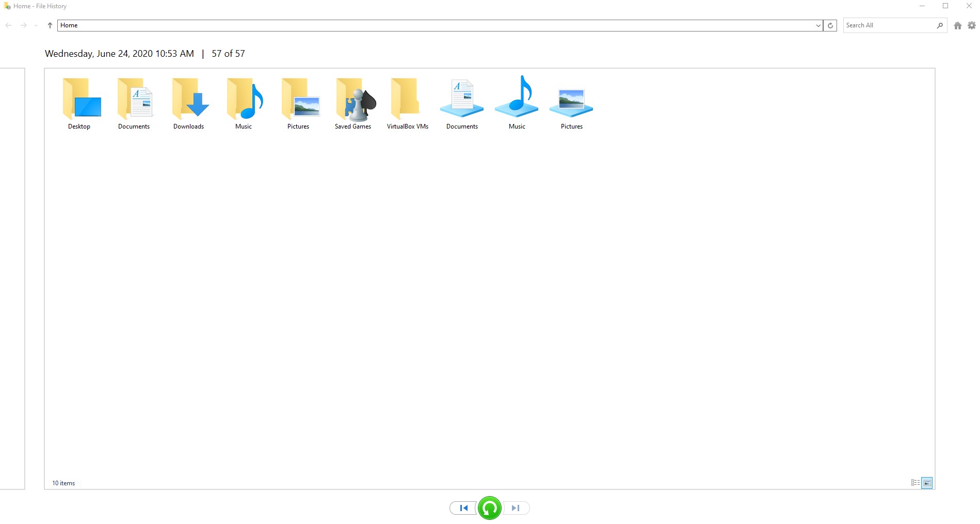
Task: Open the recent locations dropdown arrow
Action: [36, 25]
